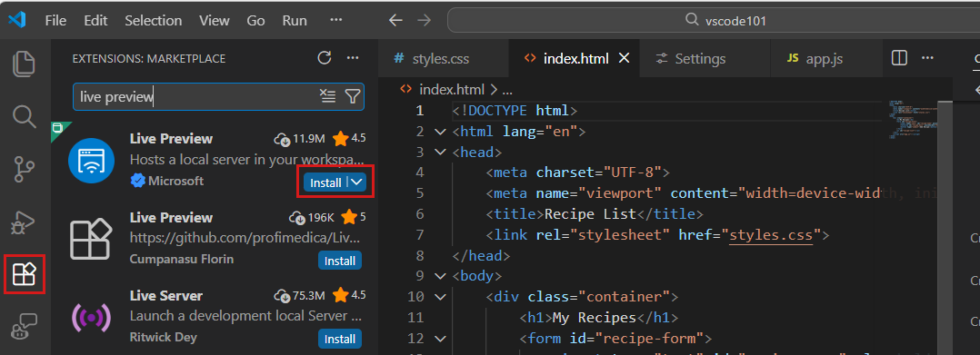
Task: Click publisher name Ritwick Dey
Action: coord(163,337)
